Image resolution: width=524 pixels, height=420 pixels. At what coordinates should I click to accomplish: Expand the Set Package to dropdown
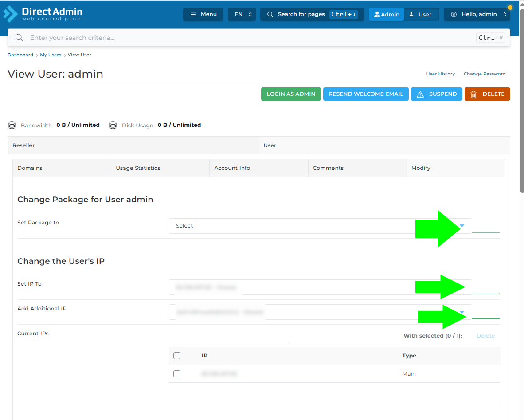[320, 226]
